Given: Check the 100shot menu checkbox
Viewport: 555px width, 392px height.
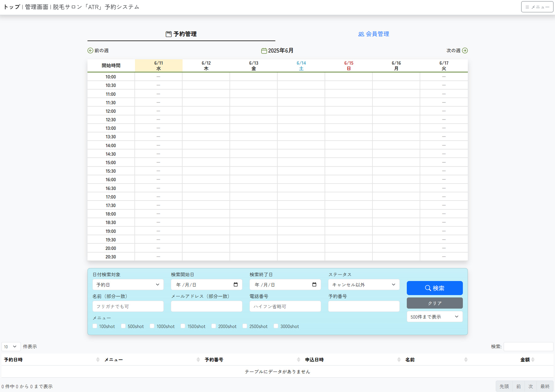Looking at the screenshot, I should (95, 326).
